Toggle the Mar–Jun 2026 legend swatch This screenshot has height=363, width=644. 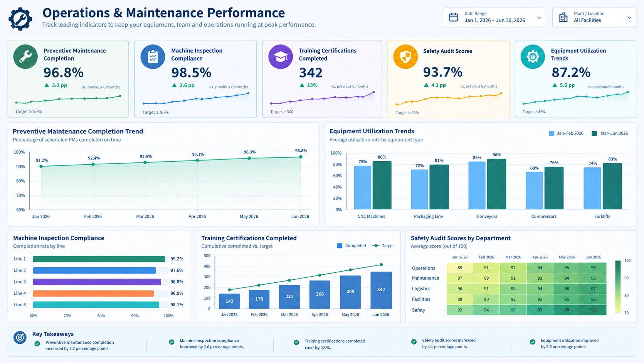coord(594,133)
